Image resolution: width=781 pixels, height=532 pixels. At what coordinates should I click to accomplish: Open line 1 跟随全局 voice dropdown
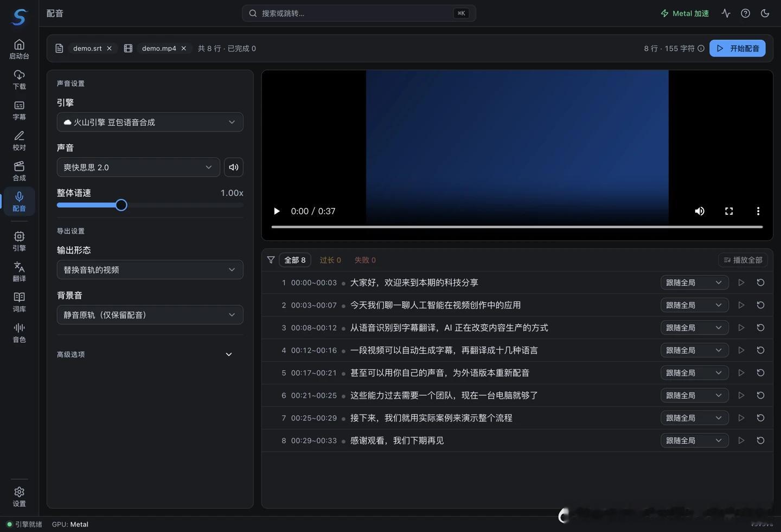point(694,283)
